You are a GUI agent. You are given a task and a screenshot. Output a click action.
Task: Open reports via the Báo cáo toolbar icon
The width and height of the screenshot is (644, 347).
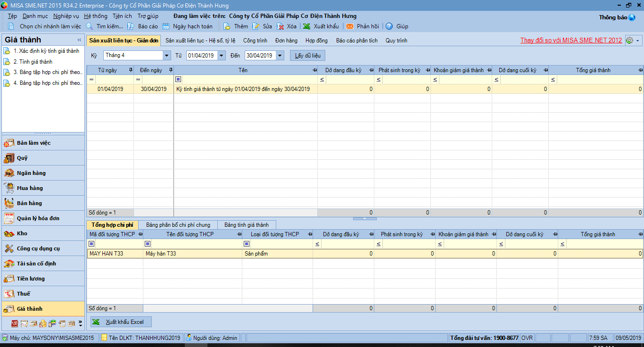point(131,26)
